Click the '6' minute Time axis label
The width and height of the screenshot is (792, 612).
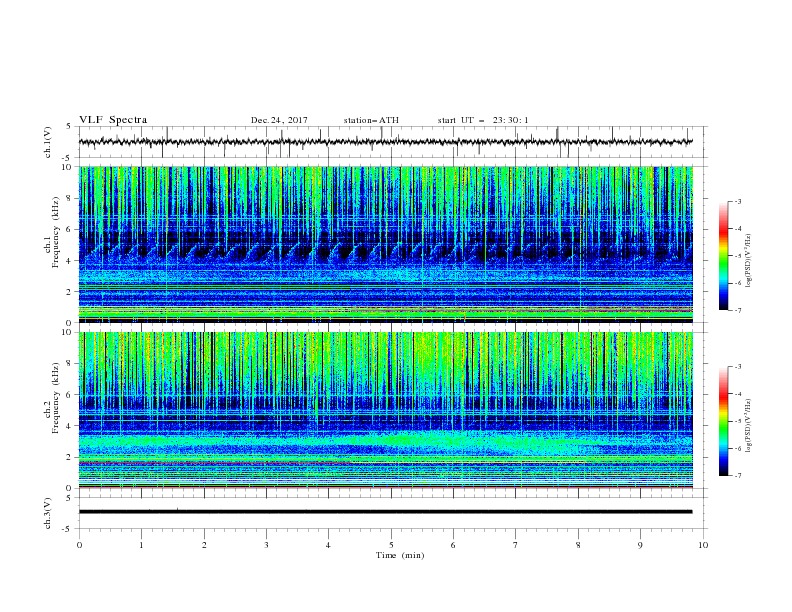(453, 545)
